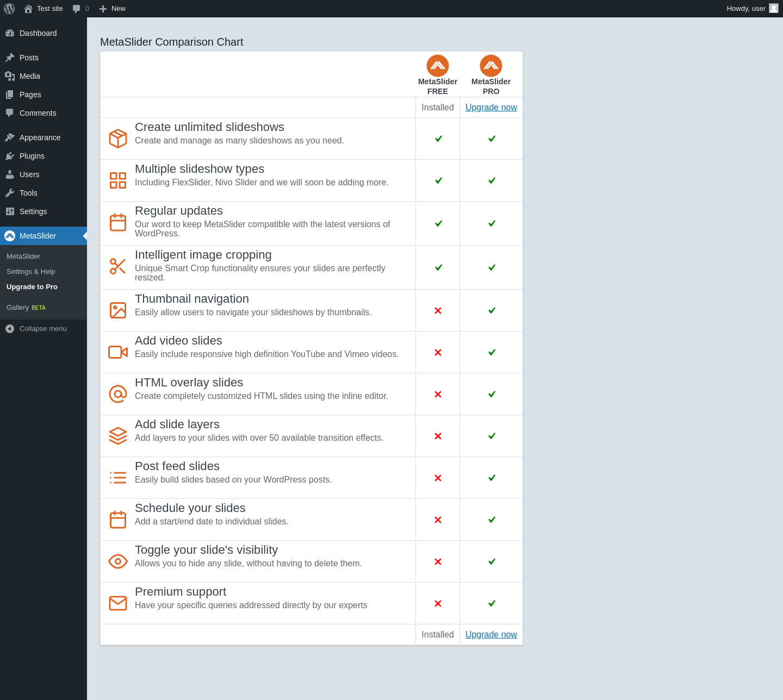Click the Tools wrench icon
Screen dimensions: 783x700
coord(10,193)
